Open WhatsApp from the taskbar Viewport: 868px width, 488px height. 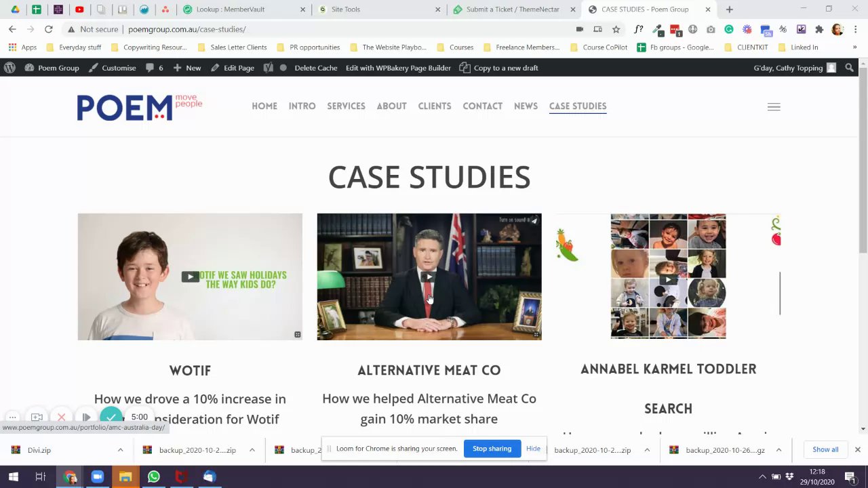[153, 476]
